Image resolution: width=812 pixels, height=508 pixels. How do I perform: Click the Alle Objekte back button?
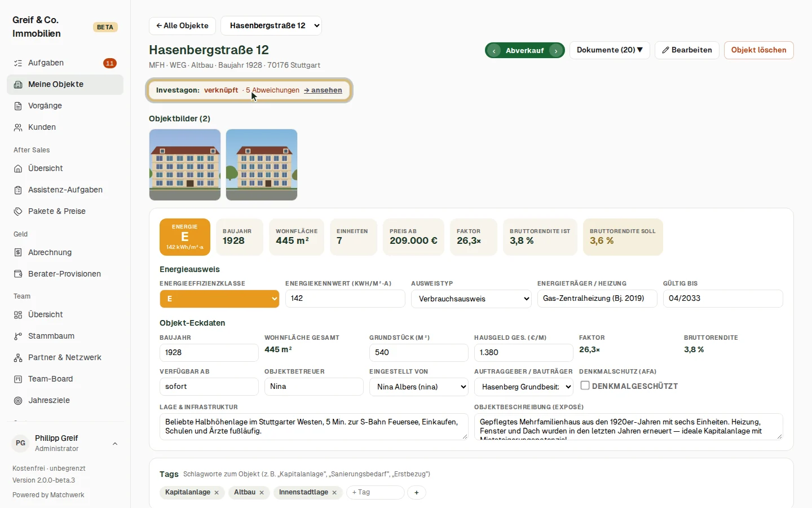[182, 25]
